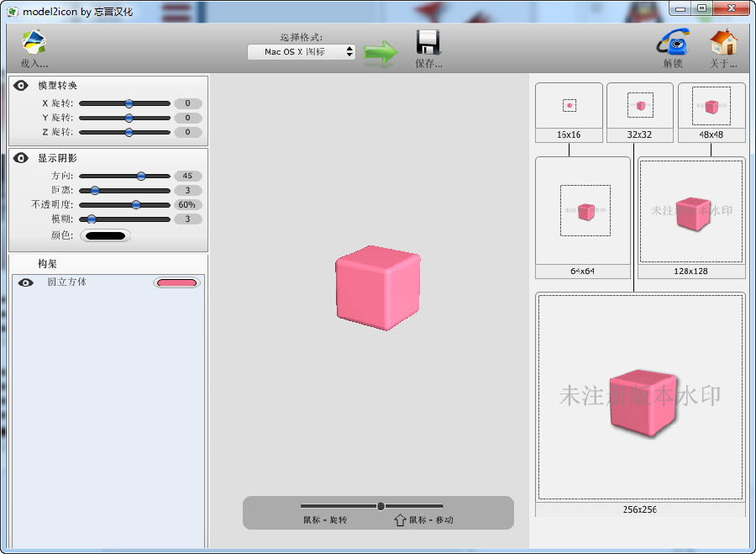Toggle the Show Shadow (显示阴影) eye icon
The width and height of the screenshot is (756, 554).
[x=21, y=158]
